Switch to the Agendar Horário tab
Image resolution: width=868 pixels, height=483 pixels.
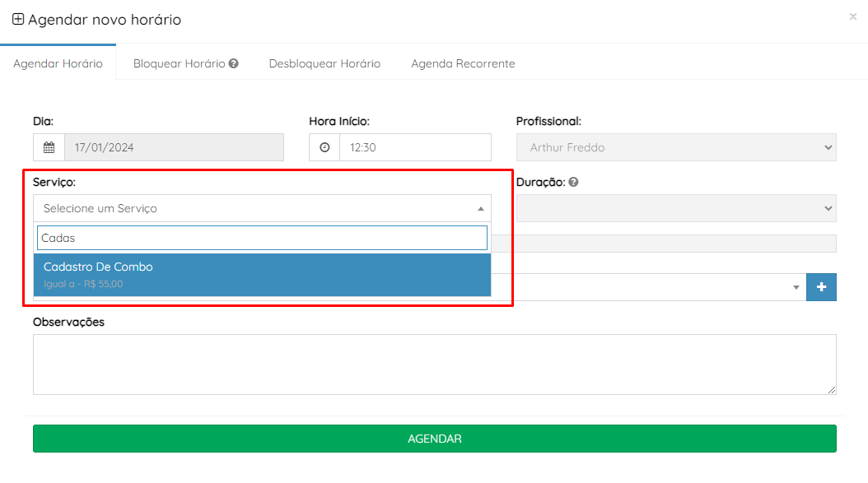pyautogui.click(x=58, y=63)
